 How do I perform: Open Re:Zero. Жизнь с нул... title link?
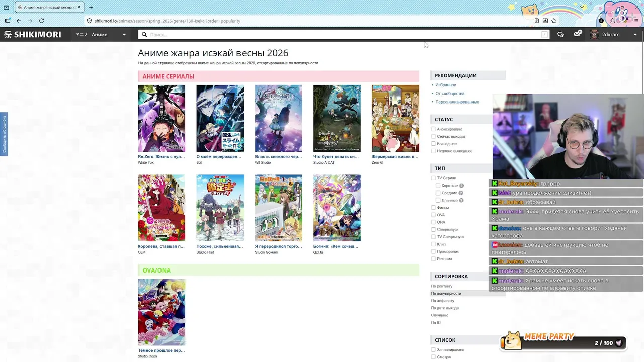(x=162, y=156)
